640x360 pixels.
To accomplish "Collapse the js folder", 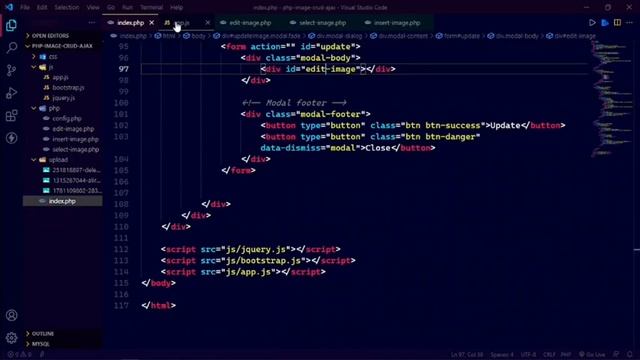I will tap(62, 67).
